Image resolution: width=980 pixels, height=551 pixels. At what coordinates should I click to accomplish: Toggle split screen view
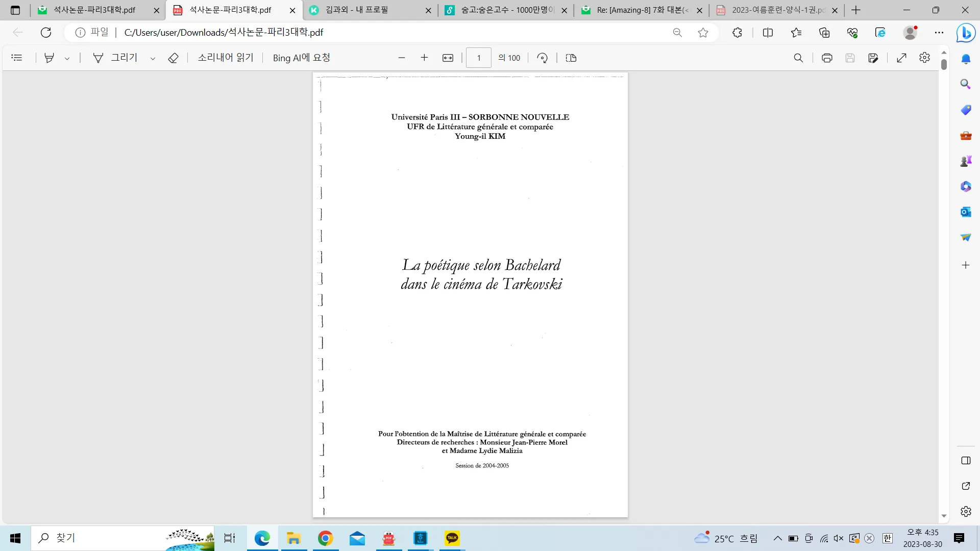(x=768, y=33)
